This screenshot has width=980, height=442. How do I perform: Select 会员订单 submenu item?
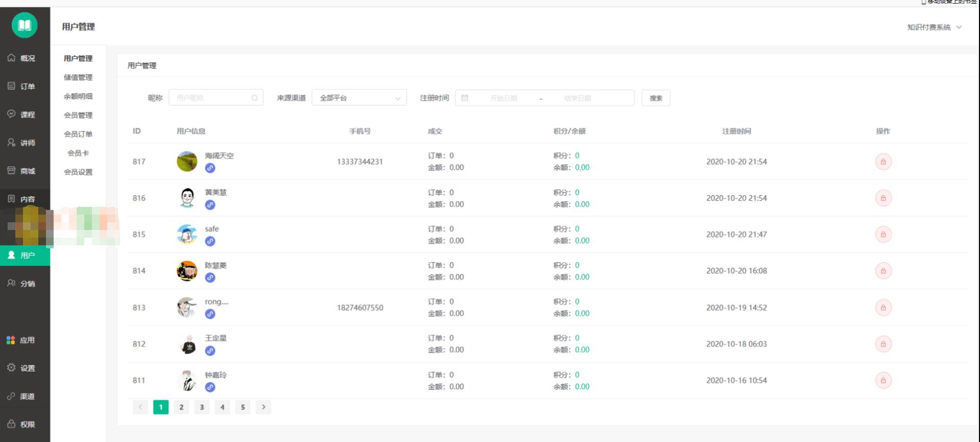[78, 134]
